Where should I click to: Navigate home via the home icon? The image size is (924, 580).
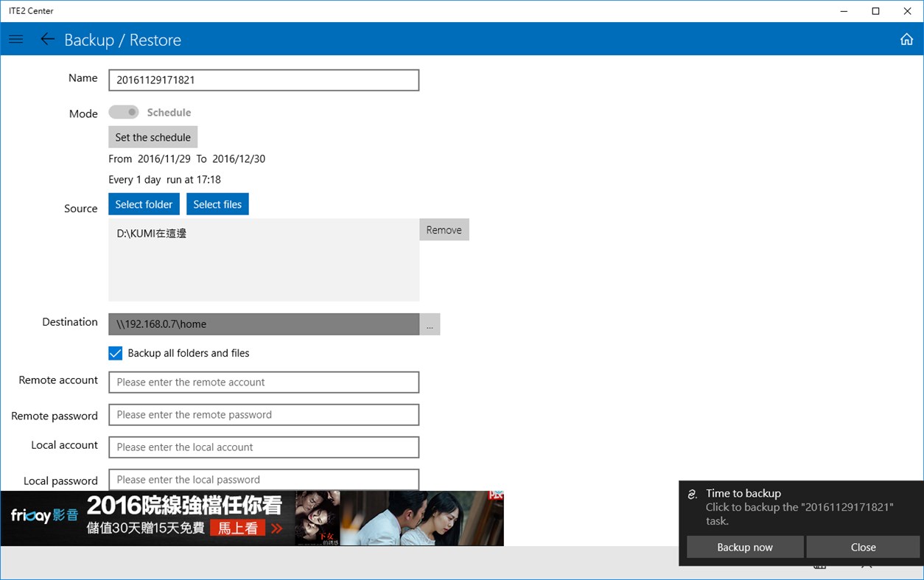tap(906, 39)
